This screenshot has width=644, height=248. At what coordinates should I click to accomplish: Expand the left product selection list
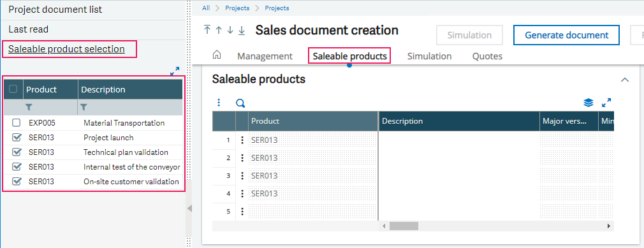pos(175,71)
